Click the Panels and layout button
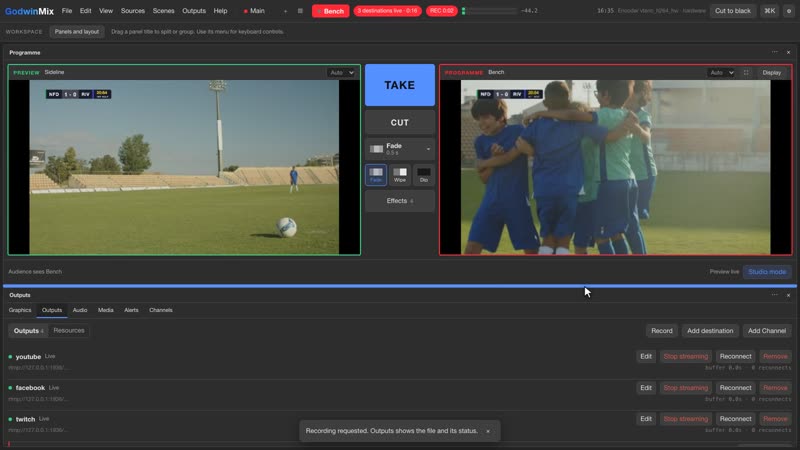Screen dimensions: 800x450 point(77,32)
